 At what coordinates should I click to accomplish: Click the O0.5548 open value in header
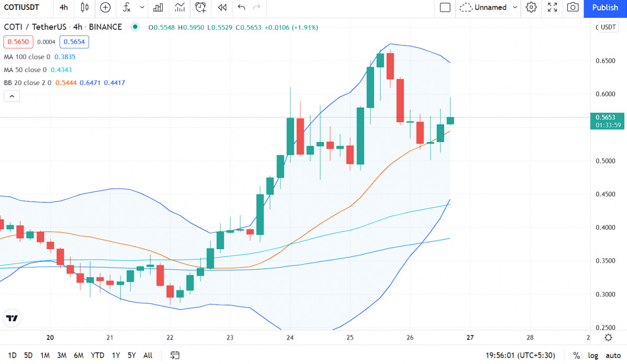coord(162,27)
